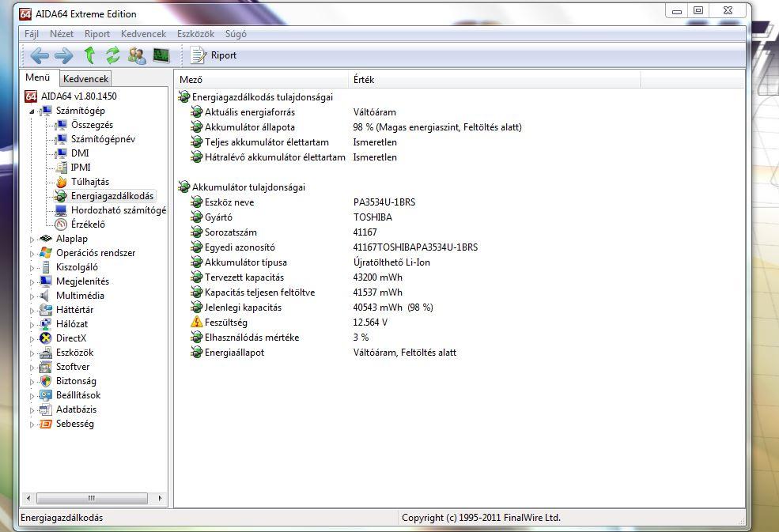Click the Operációs rendszer Windows flag icon
Image resolution: width=779 pixels, height=532 pixels.
coord(46,253)
